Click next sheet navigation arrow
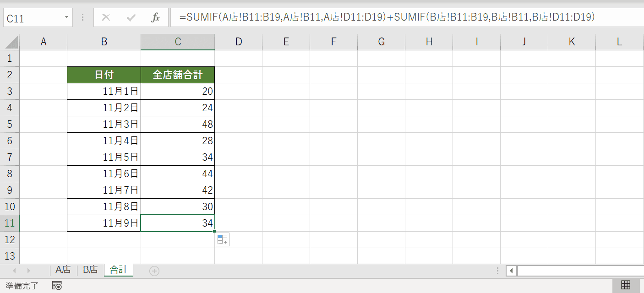Viewport: 644px width, 293px height. point(29,271)
